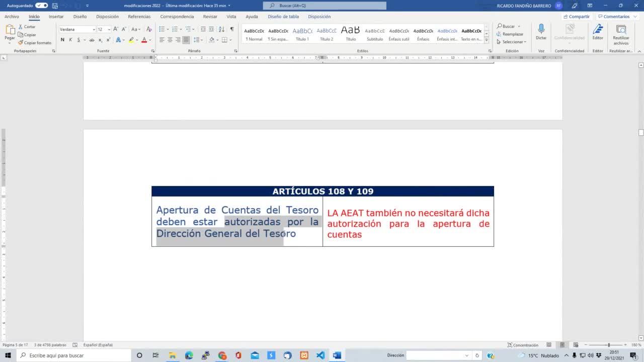Sort paragraphs A to Z
This screenshot has height=362, width=644.
[x=221, y=29]
